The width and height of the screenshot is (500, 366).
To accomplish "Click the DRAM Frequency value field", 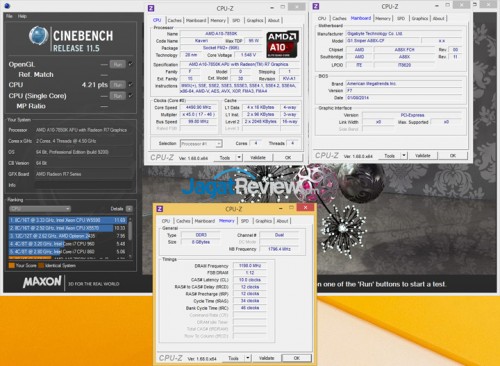I will click(x=250, y=266).
